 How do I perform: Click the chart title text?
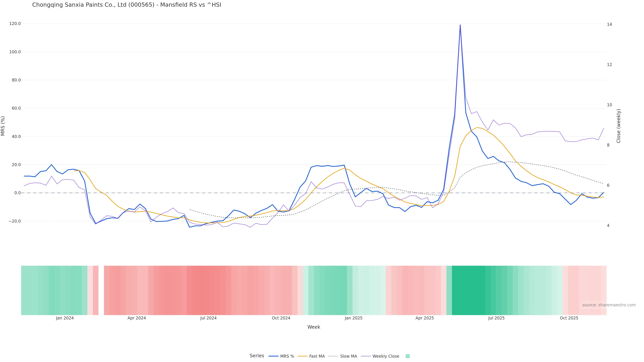(126, 5)
